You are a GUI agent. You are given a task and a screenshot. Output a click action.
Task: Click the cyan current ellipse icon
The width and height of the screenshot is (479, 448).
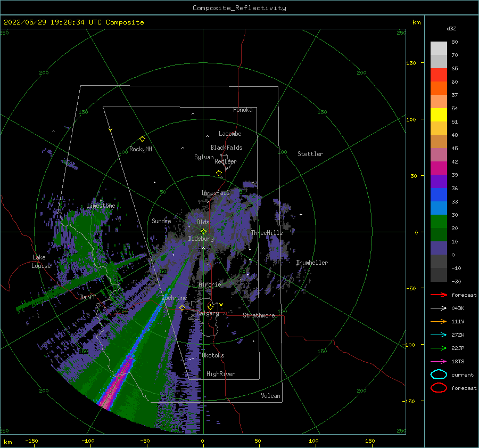(439, 374)
